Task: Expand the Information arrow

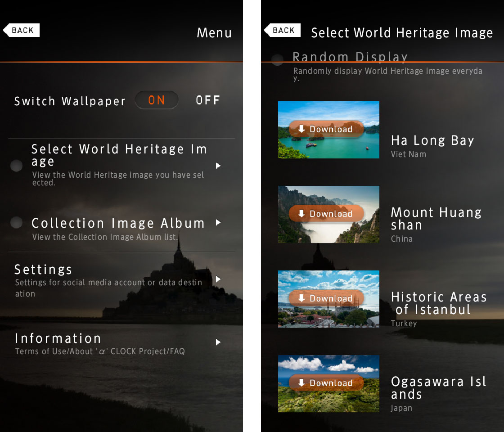Action: (x=218, y=342)
